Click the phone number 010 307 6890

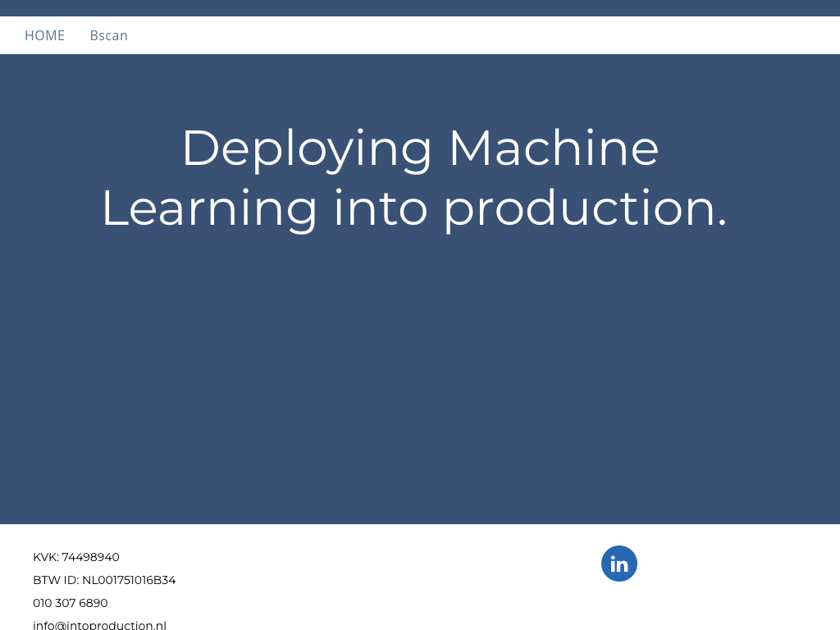click(71, 603)
